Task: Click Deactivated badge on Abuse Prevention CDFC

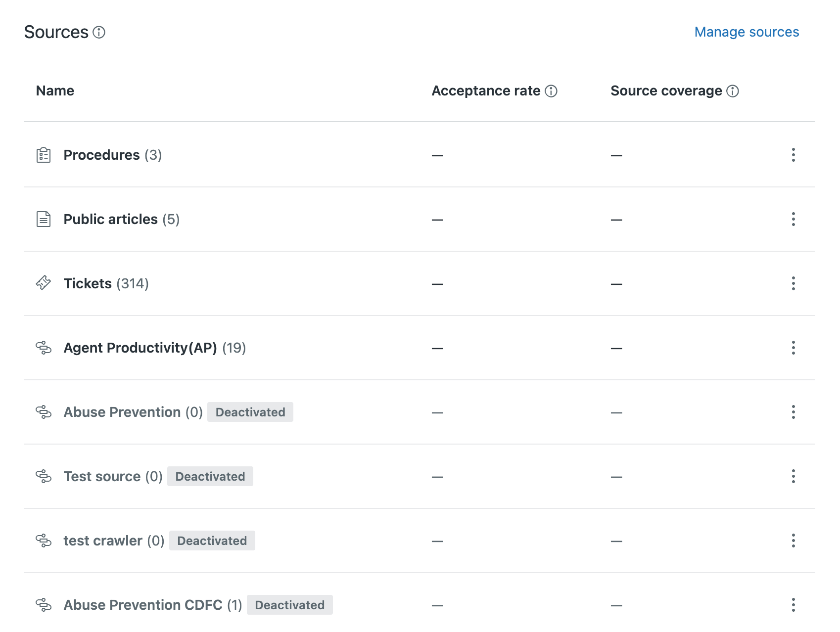Action: [290, 605]
